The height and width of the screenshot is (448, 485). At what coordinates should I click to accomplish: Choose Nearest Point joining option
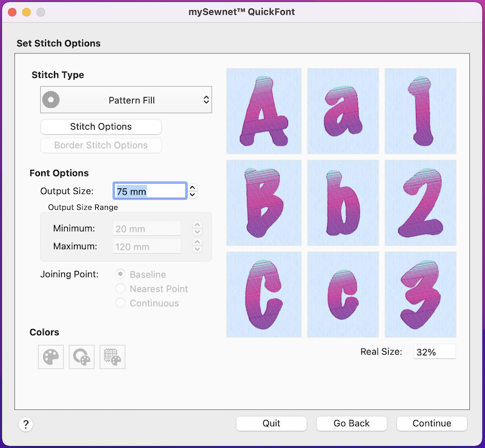[120, 289]
